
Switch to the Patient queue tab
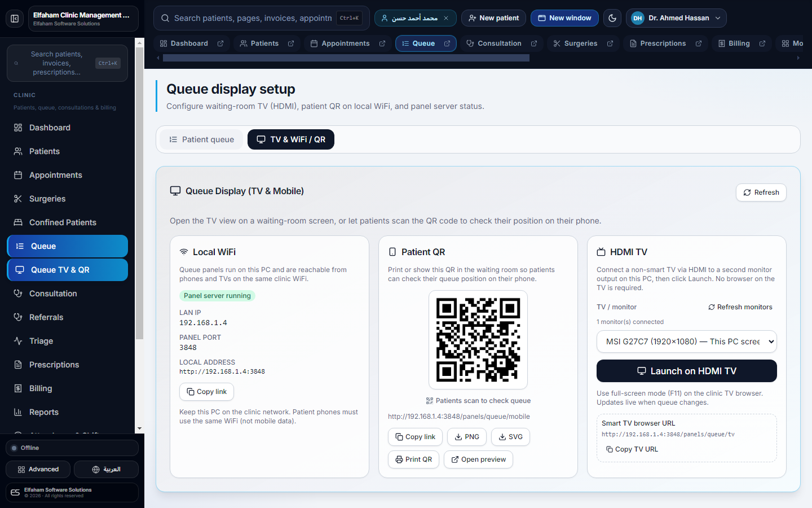pos(202,139)
